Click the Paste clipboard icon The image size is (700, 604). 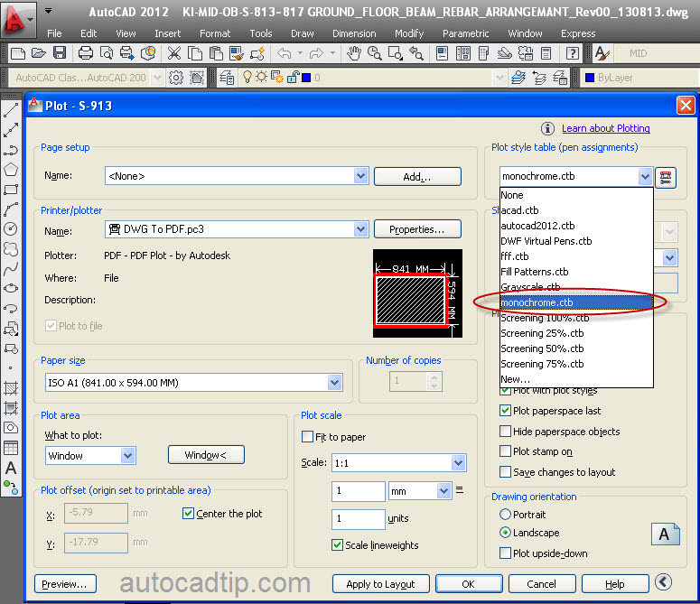(216, 53)
